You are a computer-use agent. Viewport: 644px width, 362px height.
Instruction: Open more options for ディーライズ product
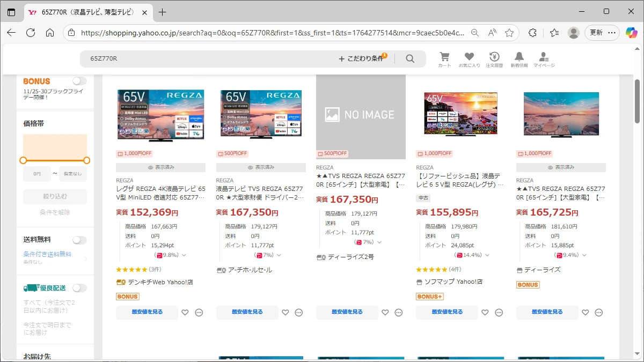(599, 313)
